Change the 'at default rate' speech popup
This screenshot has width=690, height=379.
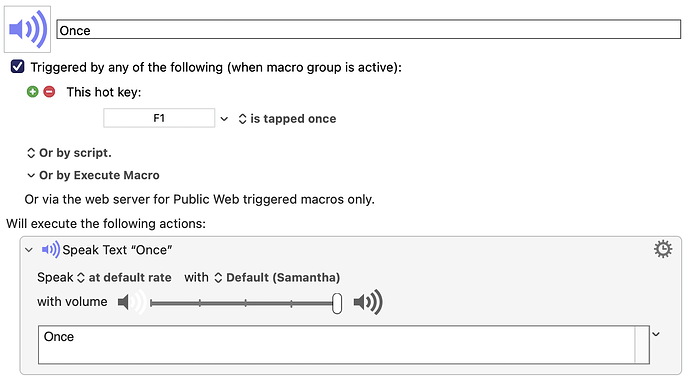coord(124,277)
